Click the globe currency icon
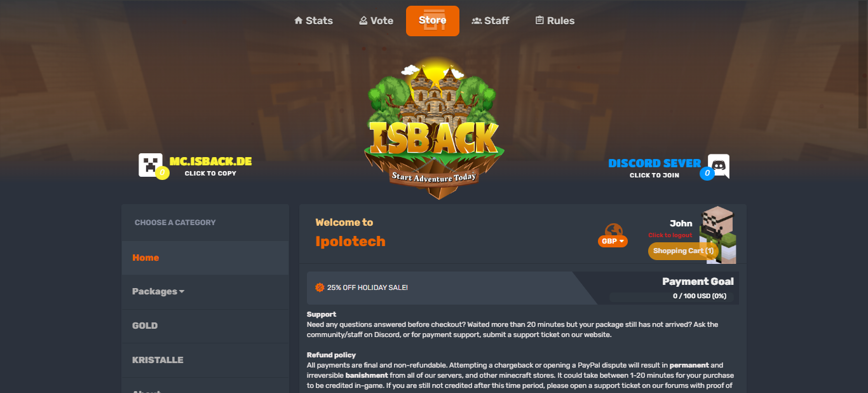The image size is (868, 393). pyautogui.click(x=613, y=230)
